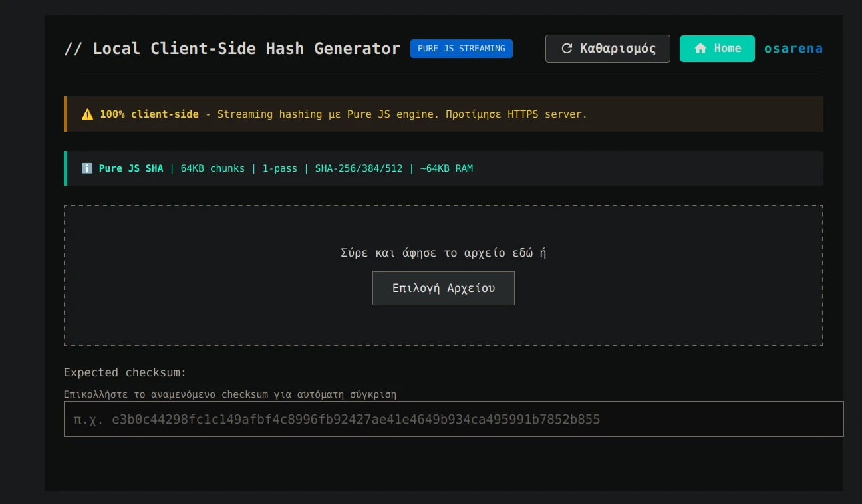Screen dimensions: 862x504
Task: Open the osarena link
Action: tap(793, 49)
